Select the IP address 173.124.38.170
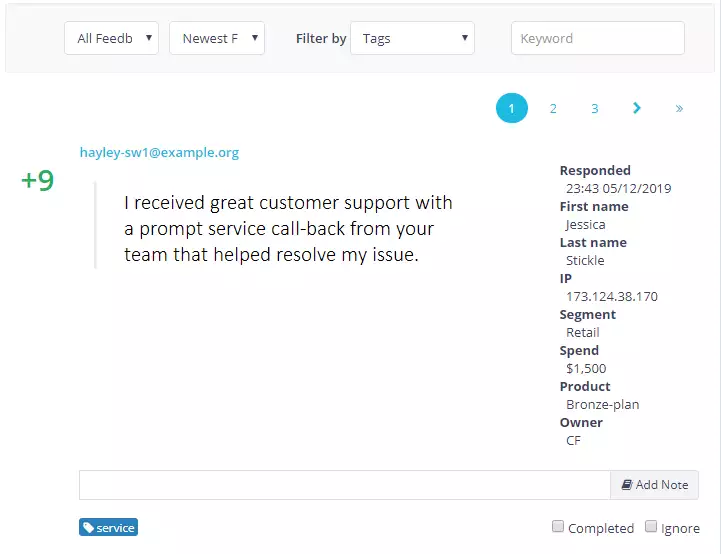 pyautogui.click(x=612, y=297)
